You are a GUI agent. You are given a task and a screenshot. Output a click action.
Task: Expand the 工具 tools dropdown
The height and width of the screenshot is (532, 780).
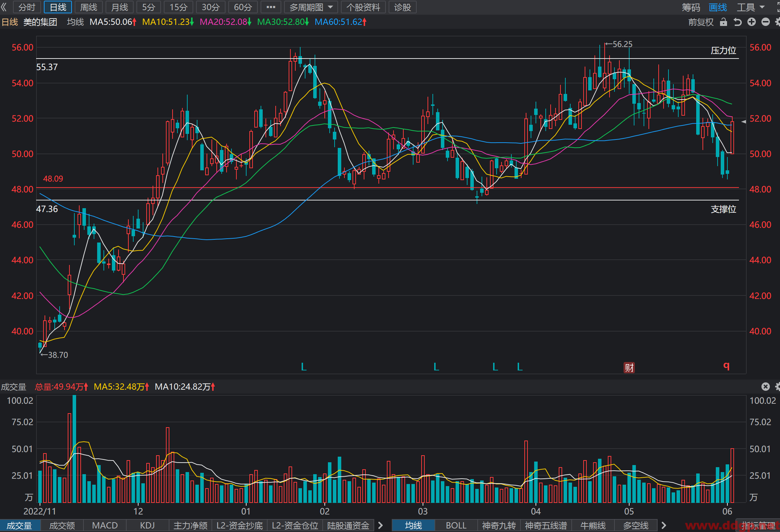pyautogui.click(x=751, y=7)
